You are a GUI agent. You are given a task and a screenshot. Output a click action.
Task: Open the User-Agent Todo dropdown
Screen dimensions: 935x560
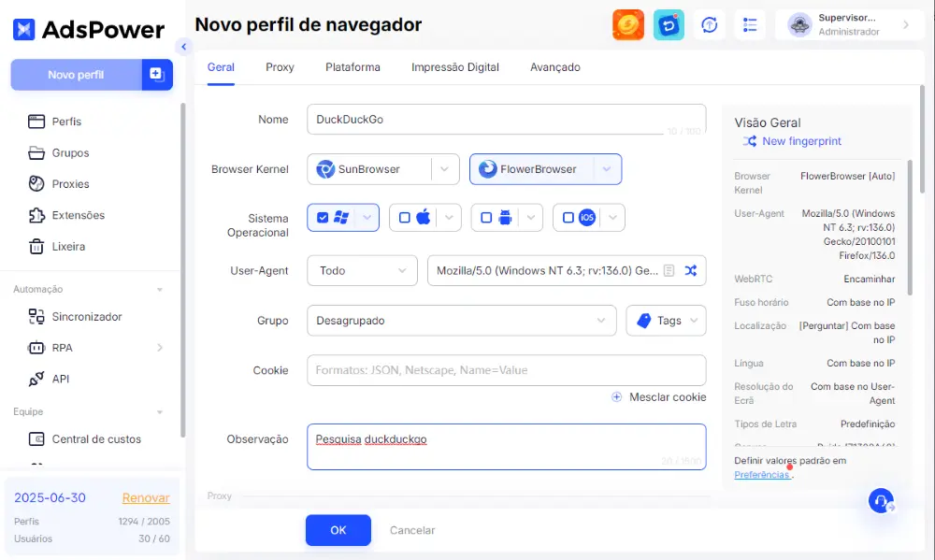pyautogui.click(x=362, y=271)
